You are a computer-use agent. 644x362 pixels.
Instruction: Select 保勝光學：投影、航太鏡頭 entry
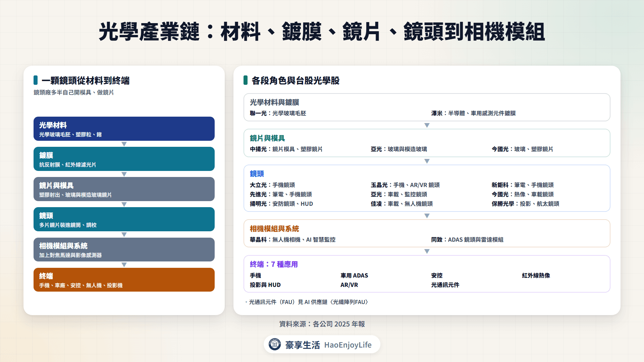coord(525,204)
